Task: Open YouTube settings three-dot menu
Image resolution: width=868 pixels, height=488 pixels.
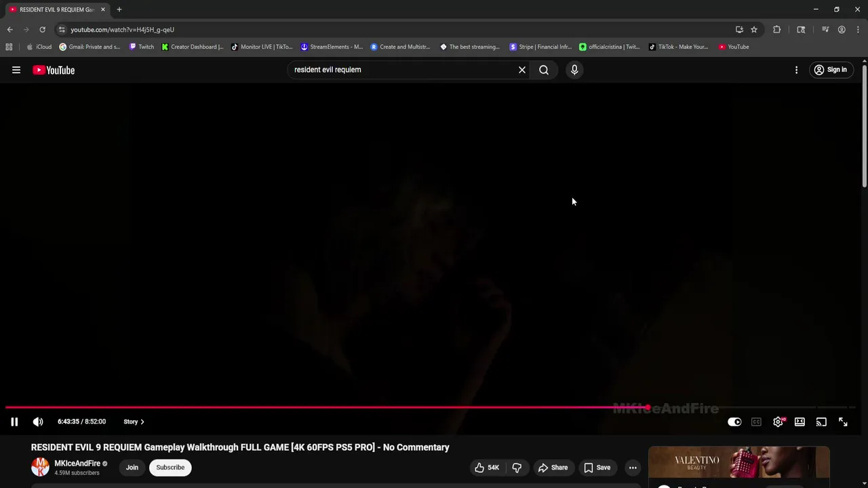Action: pos(796,70)
